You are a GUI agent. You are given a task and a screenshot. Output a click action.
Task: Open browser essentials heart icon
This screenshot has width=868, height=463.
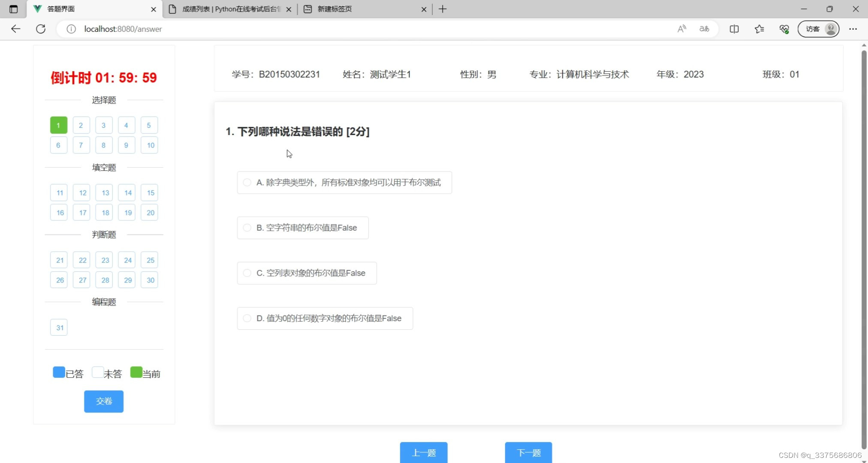pyautogui.click(x=784, y=29)
